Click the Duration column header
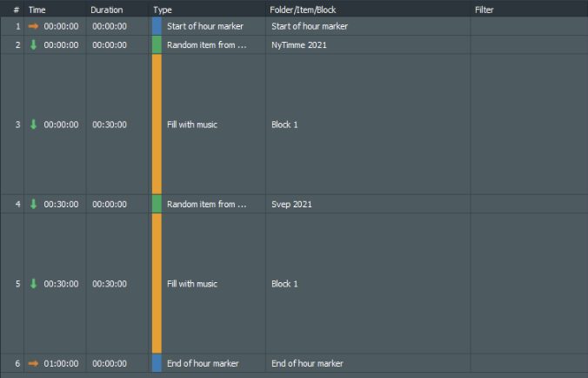The width and height of the screenshot is (588, 378). pos(106,10)
